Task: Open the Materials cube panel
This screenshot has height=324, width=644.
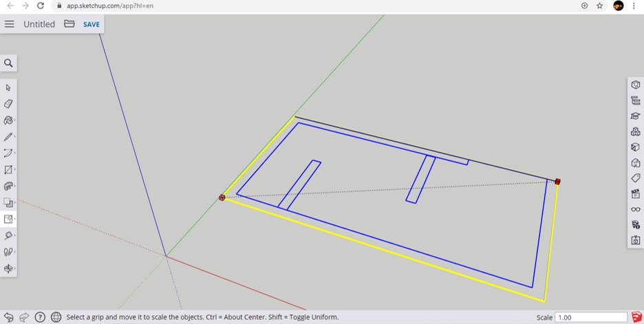Action: point(635,147)
